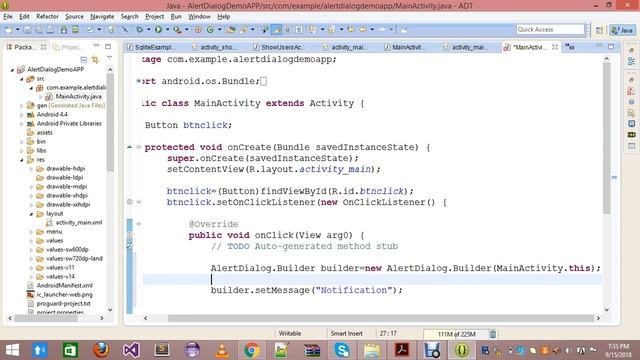Expand the drawable-hdpi folder
The image size is (640, 360).
coord(31,169)
